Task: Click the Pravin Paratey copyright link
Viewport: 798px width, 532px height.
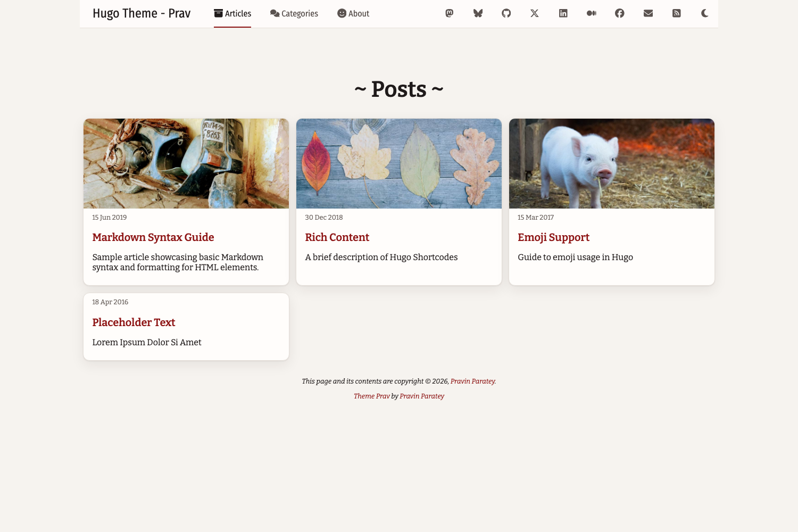Action: tap(473, 381)
